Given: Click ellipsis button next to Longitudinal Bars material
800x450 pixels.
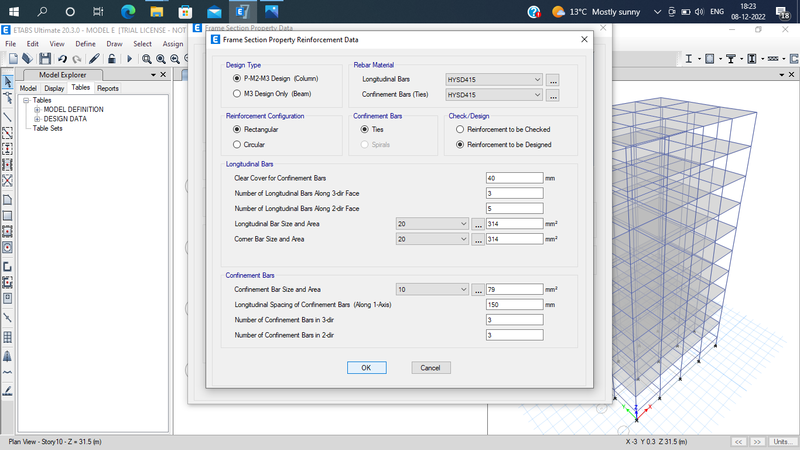Looking at the screenshot, I should click(x=553, y=80).
